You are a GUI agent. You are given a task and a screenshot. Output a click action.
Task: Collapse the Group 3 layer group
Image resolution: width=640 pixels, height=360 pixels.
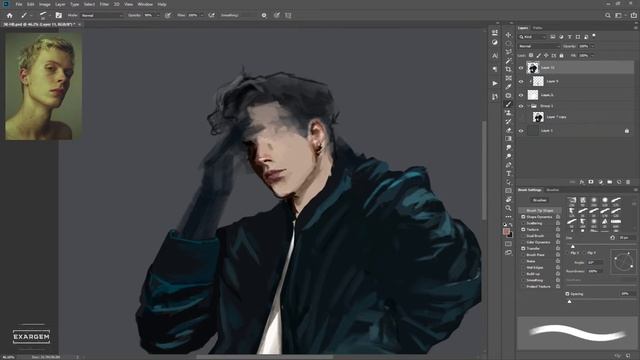coord(529,106)
